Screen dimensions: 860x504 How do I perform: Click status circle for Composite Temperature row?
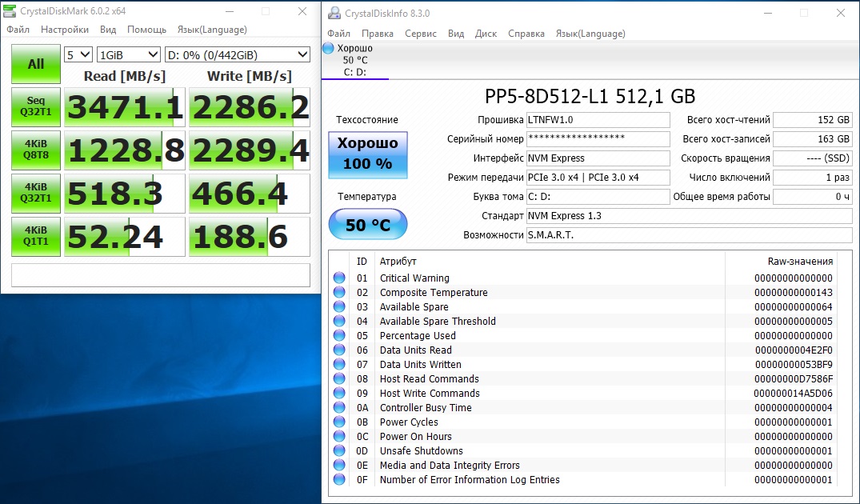point(339,292)
